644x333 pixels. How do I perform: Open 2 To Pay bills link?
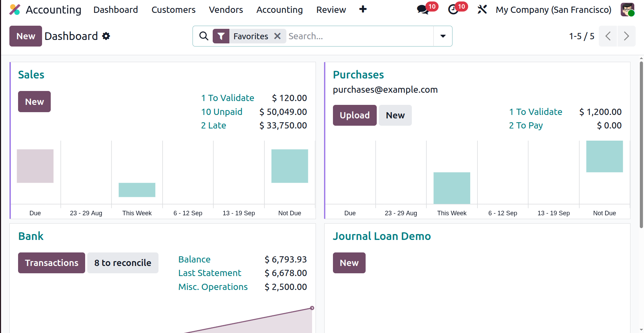tap(526, 125)
